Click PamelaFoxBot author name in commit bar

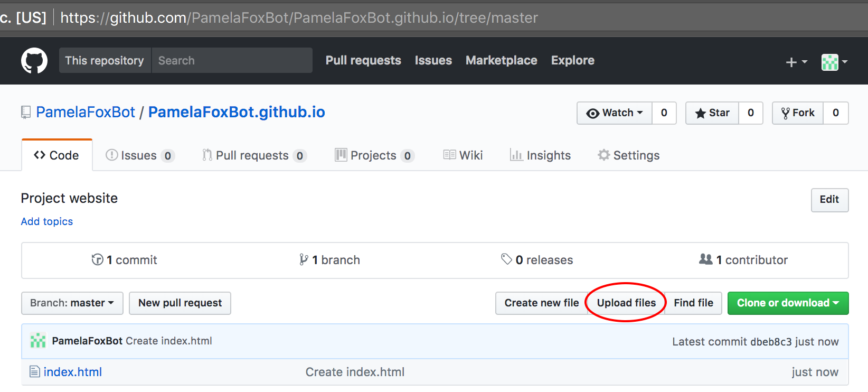(x=87, y=341)
